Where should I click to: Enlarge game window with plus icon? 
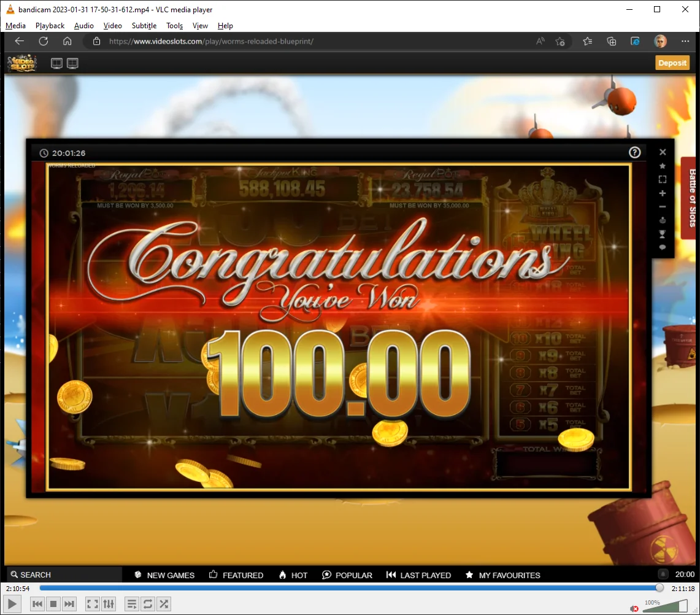click(663, 193)
